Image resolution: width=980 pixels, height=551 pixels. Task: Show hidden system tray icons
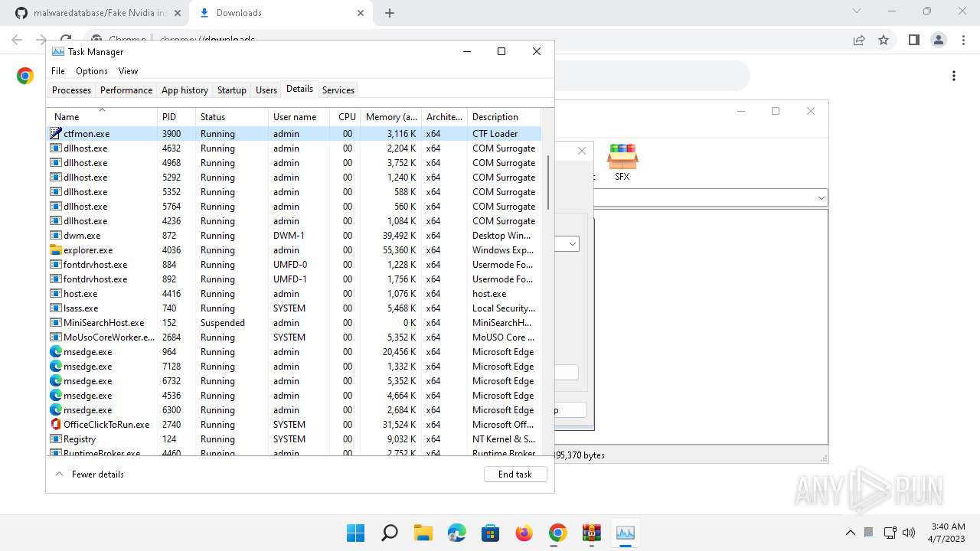pyautogui.click(x=851, y=533)
